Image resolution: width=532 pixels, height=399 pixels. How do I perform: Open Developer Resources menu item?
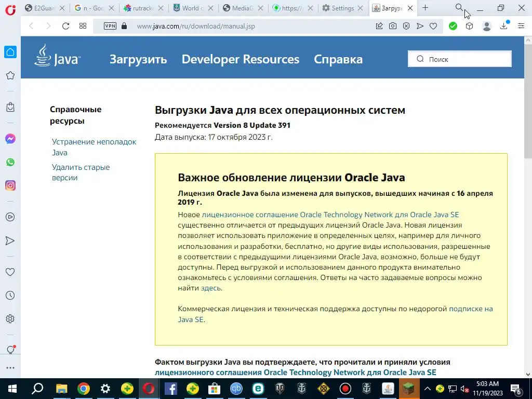pyautogui.click(x=240, y=59)
